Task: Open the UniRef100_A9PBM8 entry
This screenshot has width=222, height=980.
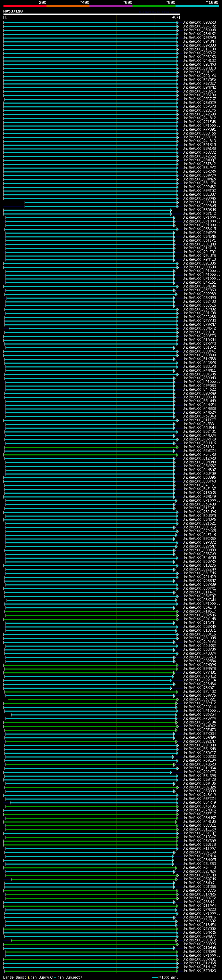Action: 199,202
